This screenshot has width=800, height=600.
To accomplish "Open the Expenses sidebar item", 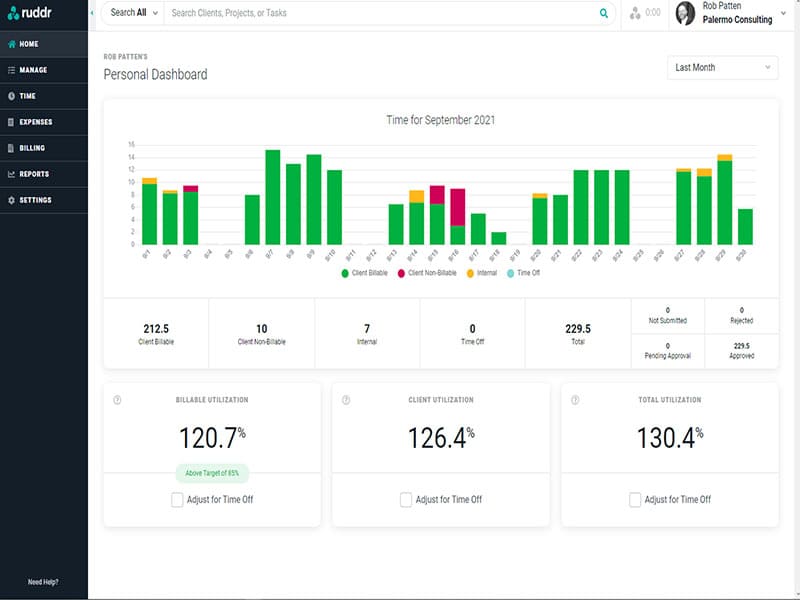I will point(35,122).
